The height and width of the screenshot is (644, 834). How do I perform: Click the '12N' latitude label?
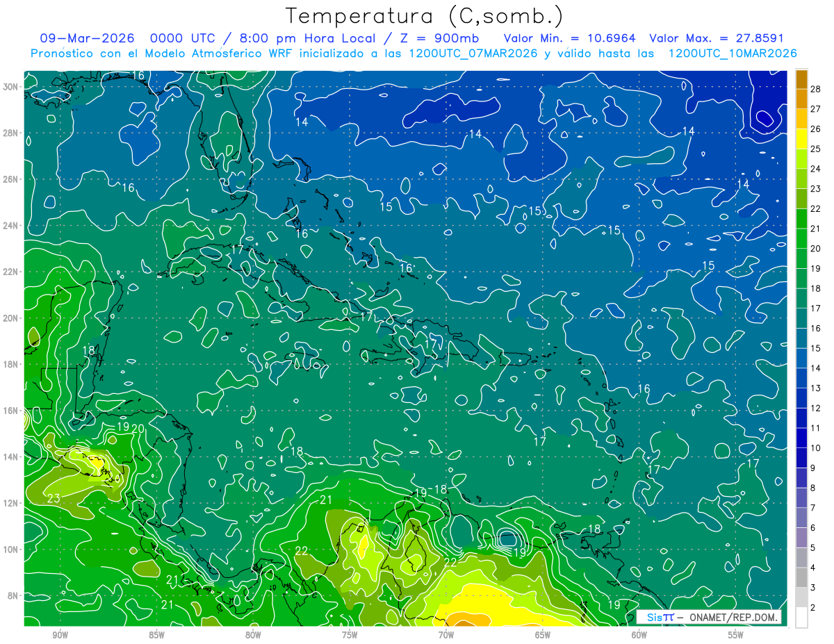pos(11,503)
